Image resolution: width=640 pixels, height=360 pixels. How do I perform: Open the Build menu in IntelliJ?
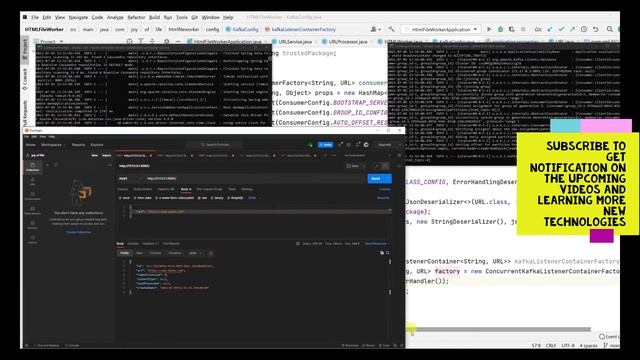(x=154, y=18)
